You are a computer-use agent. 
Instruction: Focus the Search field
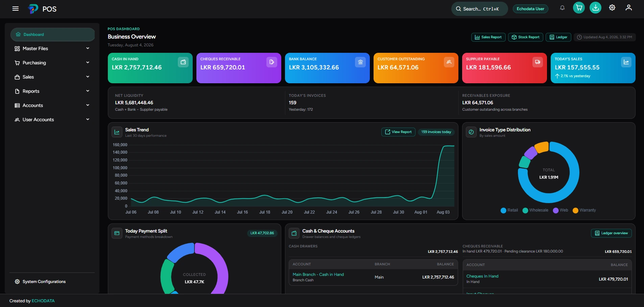479,9
